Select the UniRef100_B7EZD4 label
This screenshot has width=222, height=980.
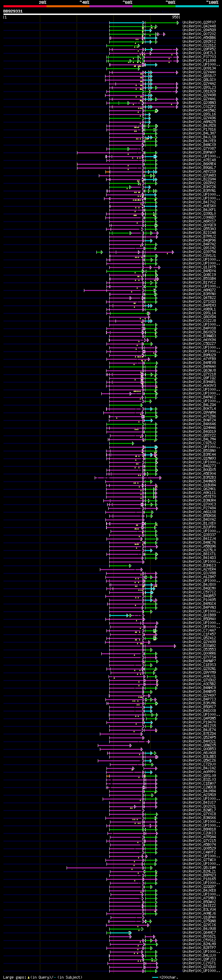(199, 734)
